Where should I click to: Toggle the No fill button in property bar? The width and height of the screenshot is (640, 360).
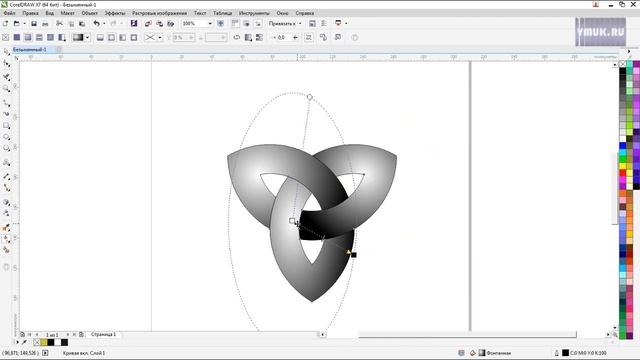point(5,38)
